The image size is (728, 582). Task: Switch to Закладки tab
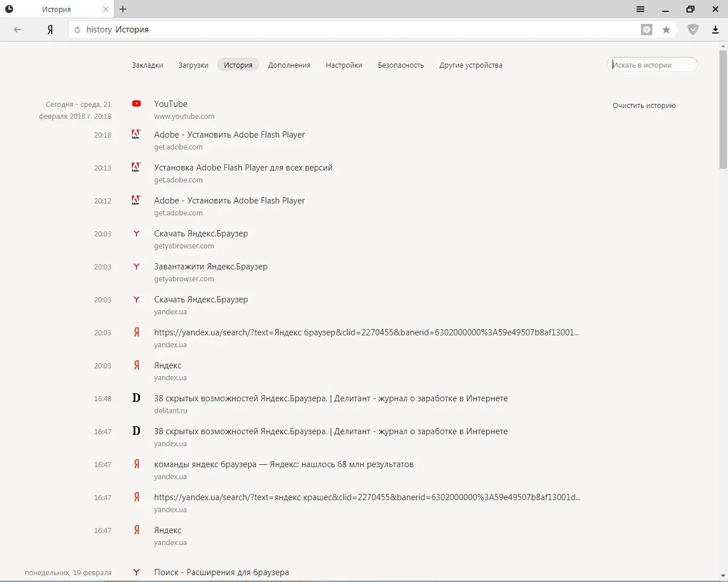click(147, 65)
